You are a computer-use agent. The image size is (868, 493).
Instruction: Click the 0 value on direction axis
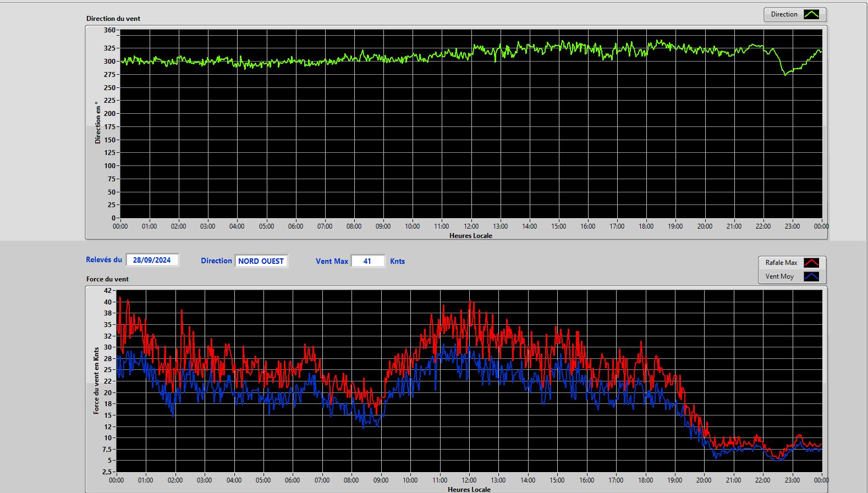pos(113,218)
